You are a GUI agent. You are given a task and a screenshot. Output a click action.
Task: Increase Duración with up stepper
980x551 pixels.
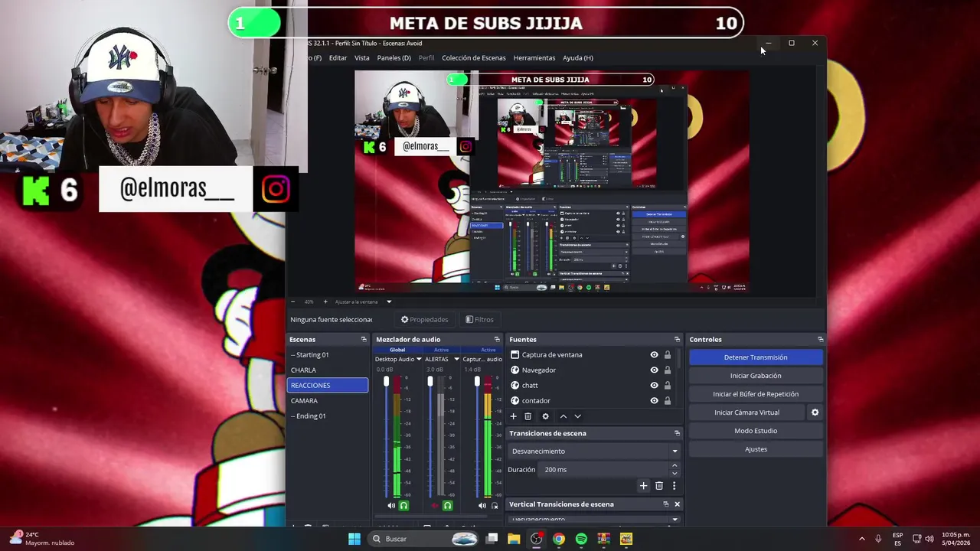675,466
